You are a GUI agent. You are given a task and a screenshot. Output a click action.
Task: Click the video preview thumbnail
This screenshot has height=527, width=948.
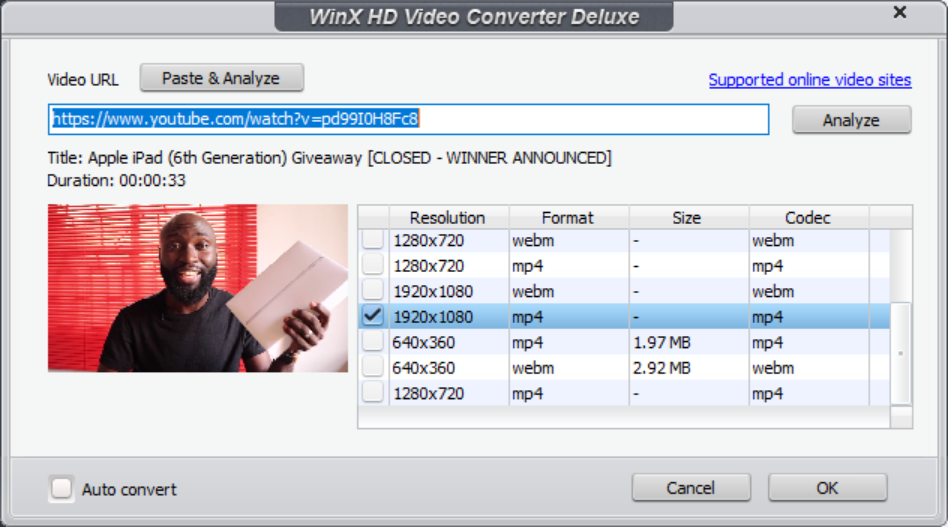pos(198,288)
